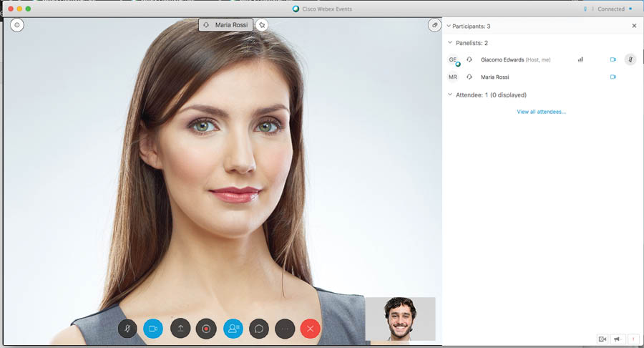The height and width of the screenshot is (348, 644).
Task: Click the mute icon beside Giacomo Edwards
Action: coord(630,59)
